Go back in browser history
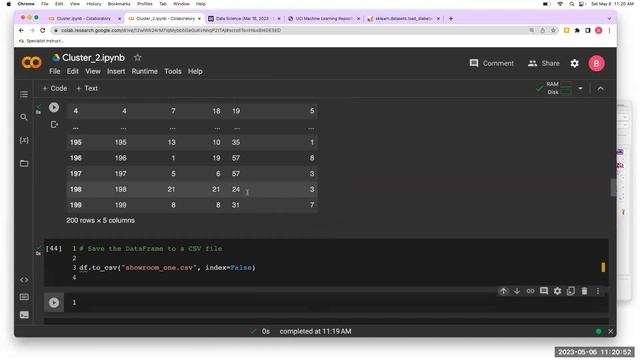The height and width of the screenshot is (360, 640). pos(21,30)
